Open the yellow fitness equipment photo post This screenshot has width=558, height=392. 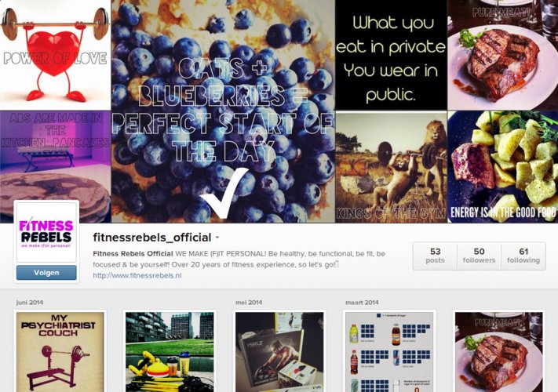(x=170, y=352)
